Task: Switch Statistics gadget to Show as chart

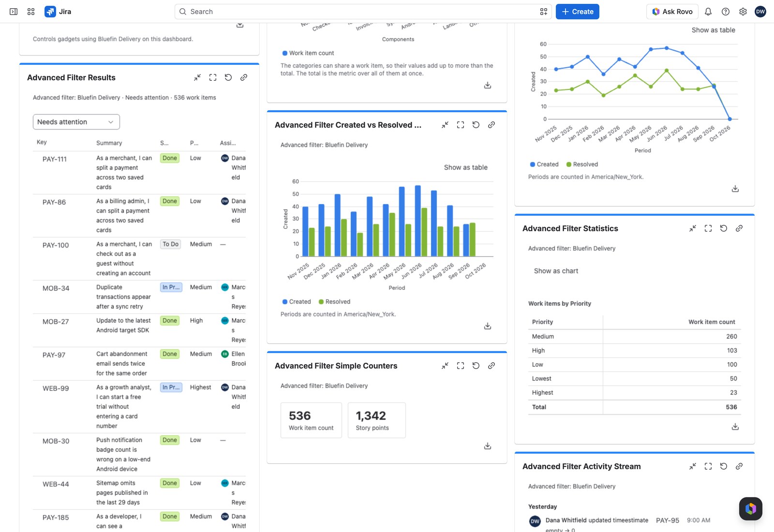Action: [x=556, y=271]
